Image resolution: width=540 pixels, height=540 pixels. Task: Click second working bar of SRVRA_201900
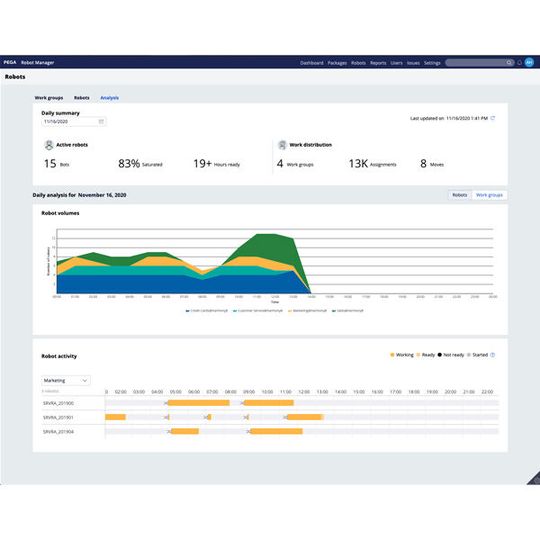point(269,403)
